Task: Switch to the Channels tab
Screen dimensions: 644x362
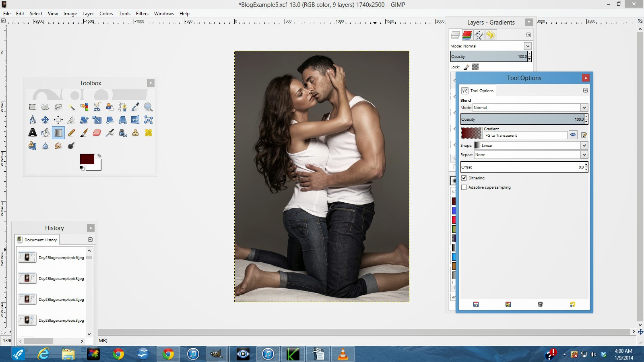Action: coord(467,35)
